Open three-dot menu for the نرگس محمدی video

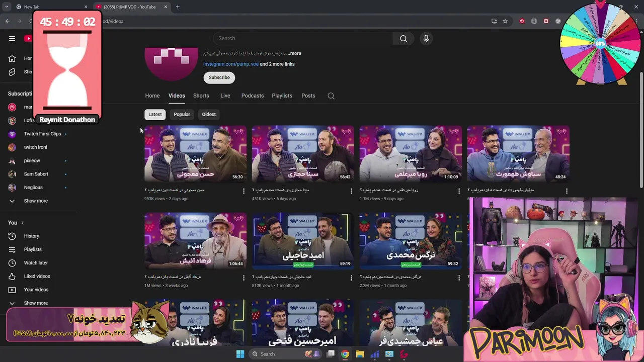(x=459, y=278)
